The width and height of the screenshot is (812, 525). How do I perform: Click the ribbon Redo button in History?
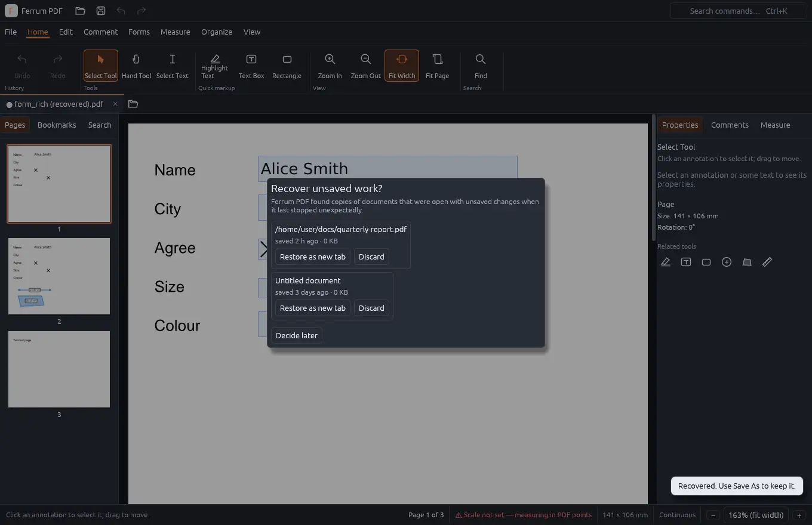(x=58, y=66)
